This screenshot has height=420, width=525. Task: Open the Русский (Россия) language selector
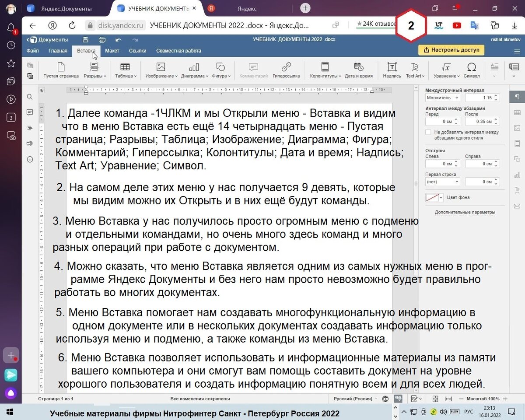(356, 399)
